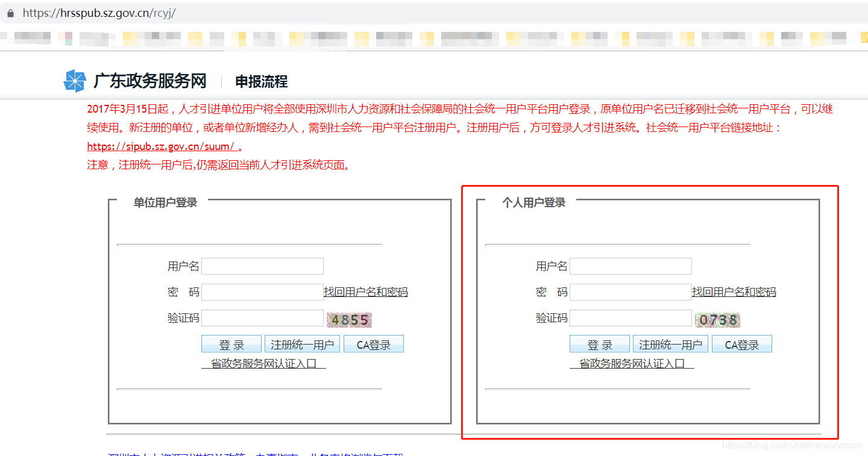The width and height of the screenshot is (868, 456).
Task: Click 注册统一用户 in unit login panel
Action: [x=302, y=343]
